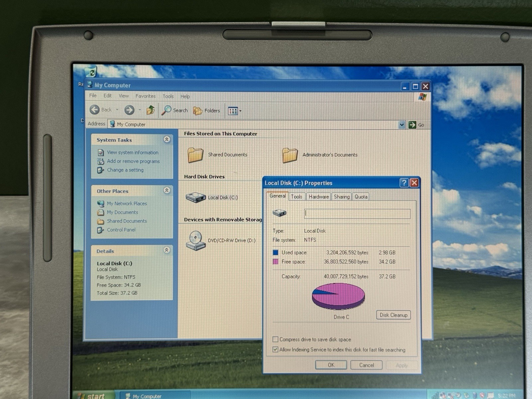Viewport: 532px width, 399px height.
Task: Click the Go arrow button
Action: pos(412,125)
